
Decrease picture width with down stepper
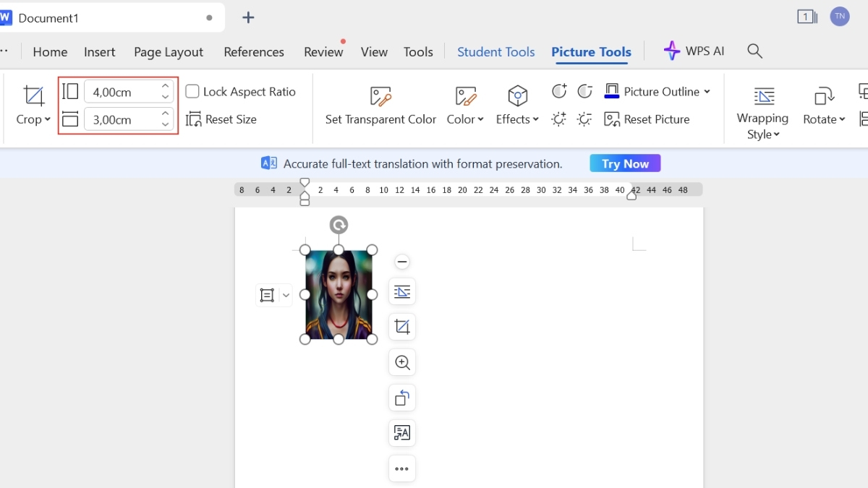coord(166,124)
